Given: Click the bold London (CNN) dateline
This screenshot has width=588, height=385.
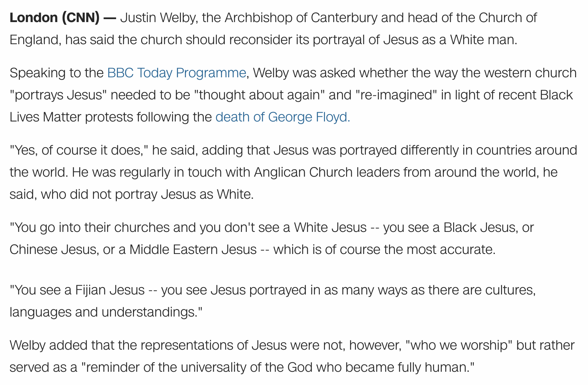Looking at the screenshot, I should (x=54, y=18).
